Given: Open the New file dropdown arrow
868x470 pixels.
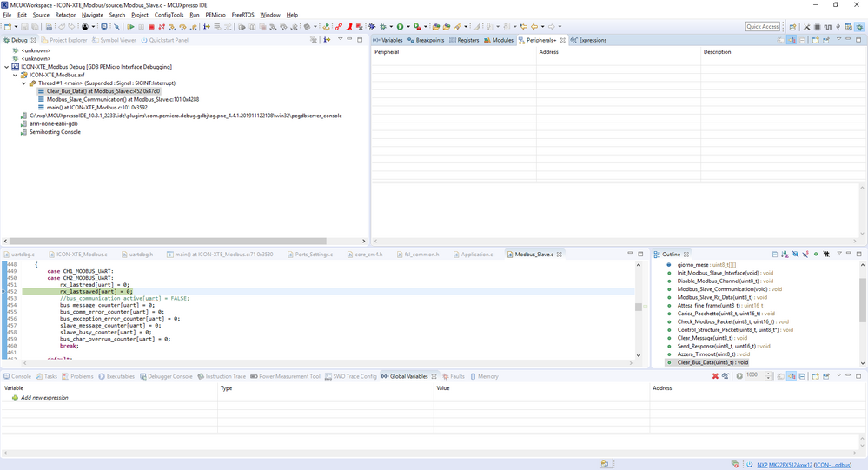Looking at the screenshot, I should [x=16, y=27].
